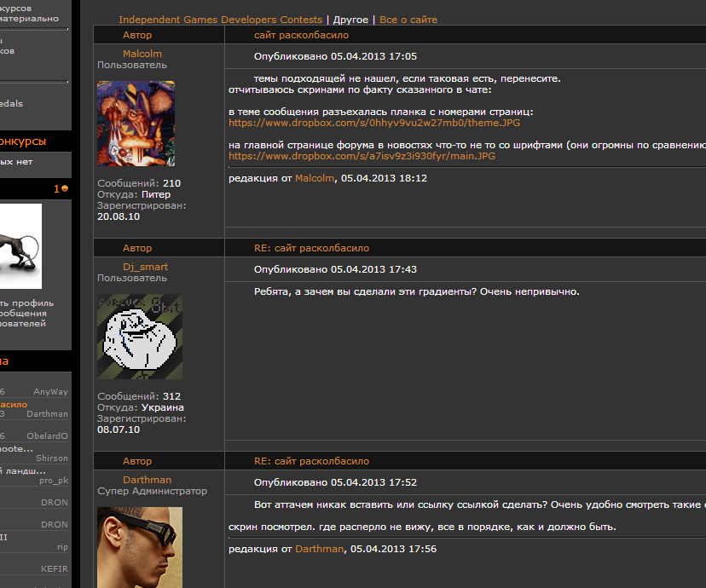Go to Все о сайте forum section

pos(408,20)
